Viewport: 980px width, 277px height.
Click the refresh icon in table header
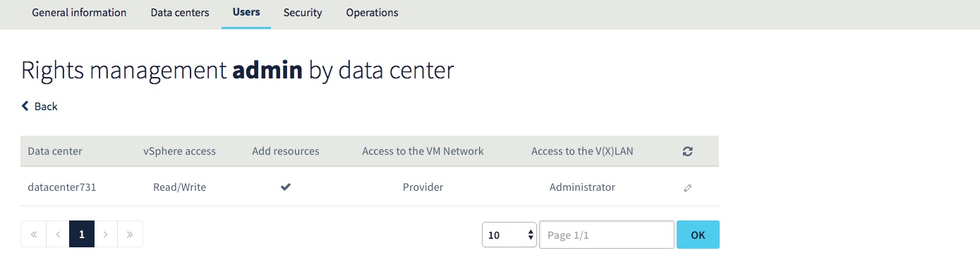click(687, 151)
